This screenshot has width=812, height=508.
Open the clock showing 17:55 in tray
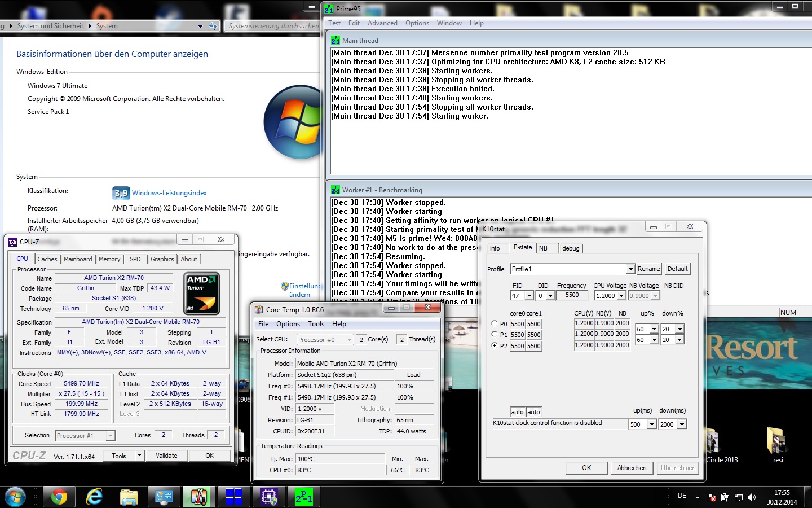782,497
